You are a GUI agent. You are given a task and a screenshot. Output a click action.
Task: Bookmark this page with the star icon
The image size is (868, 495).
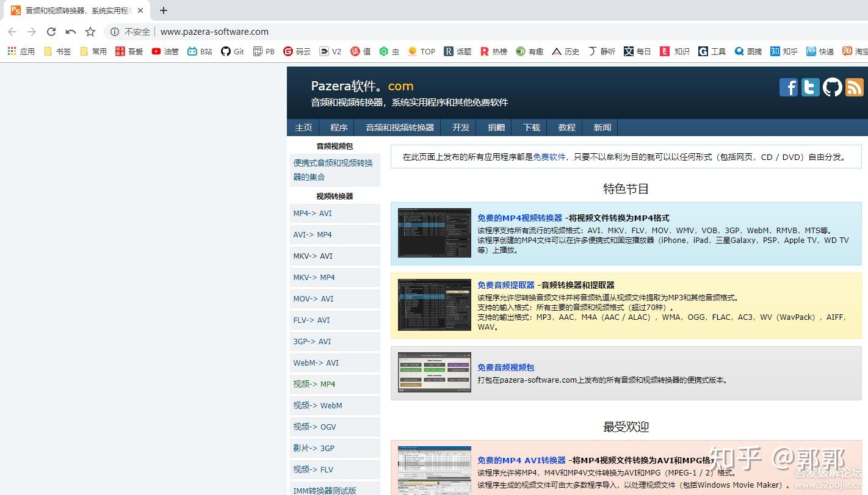tap(90, 32)
